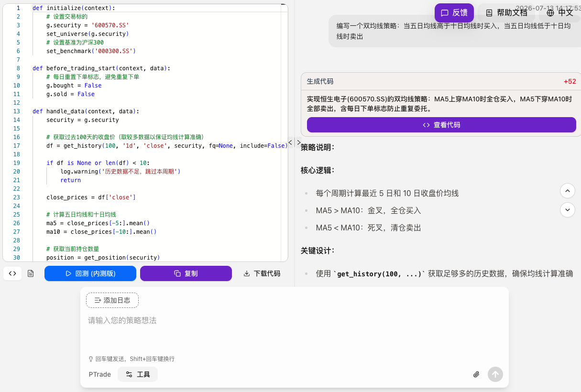Click the 生成代码 card header

441,81
